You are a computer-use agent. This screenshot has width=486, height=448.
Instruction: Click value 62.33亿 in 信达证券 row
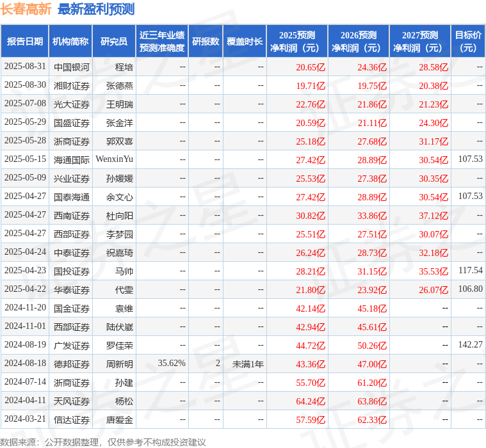point(372,420)
